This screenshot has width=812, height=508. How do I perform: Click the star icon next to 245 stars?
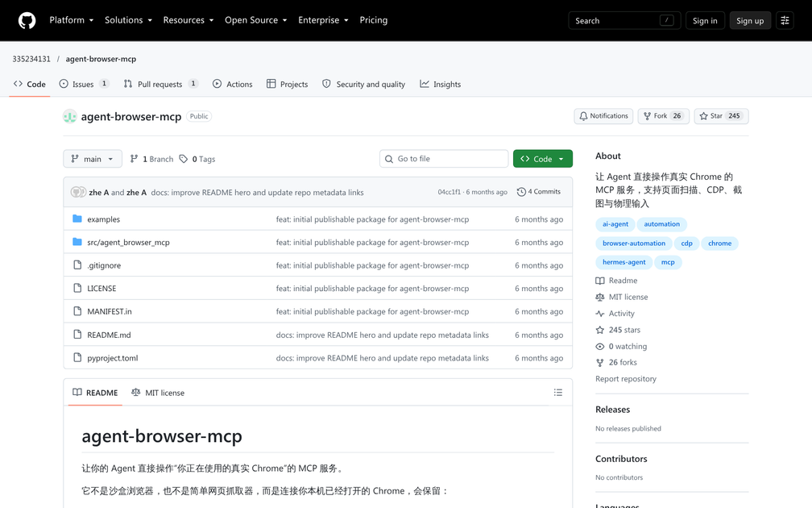point(599,330)
